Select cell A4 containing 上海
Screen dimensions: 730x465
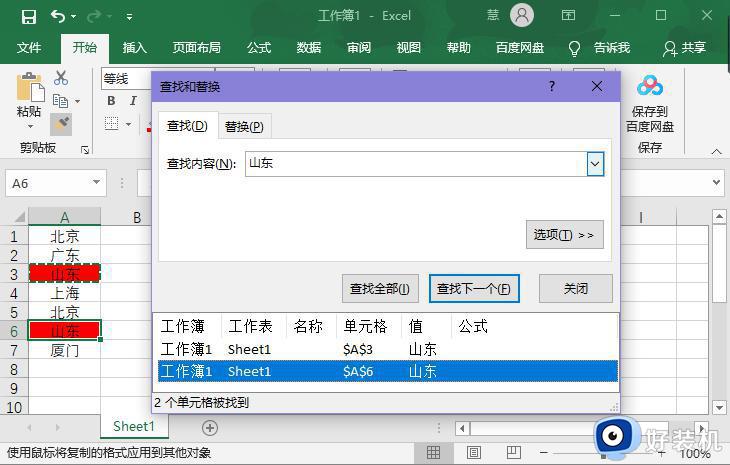tap(65, 293)
